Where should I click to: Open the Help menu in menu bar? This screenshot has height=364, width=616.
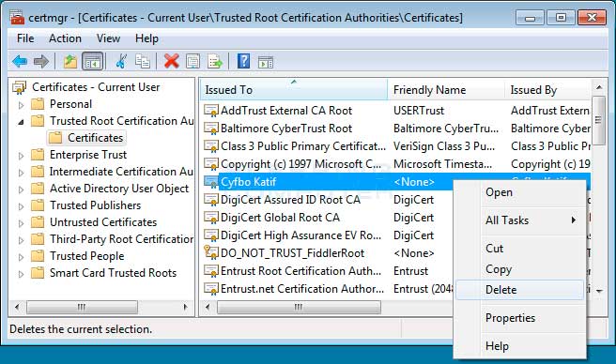click(146, 38)
